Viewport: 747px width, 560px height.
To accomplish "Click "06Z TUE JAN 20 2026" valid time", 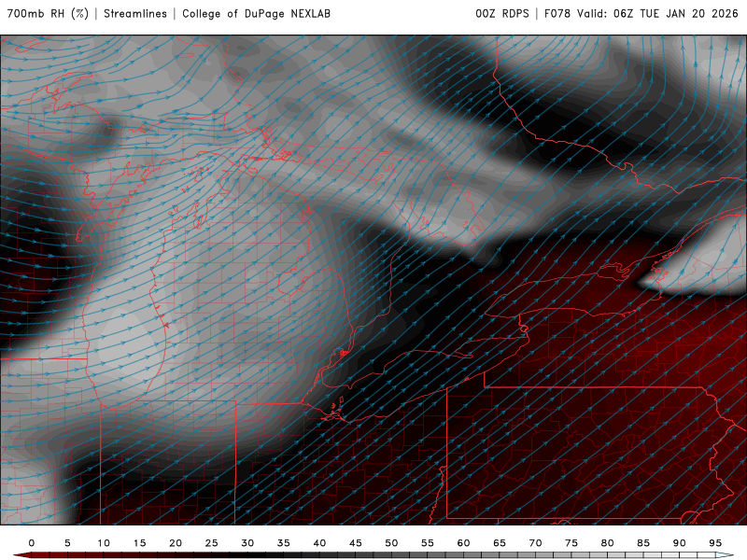I will pos(675,14).
